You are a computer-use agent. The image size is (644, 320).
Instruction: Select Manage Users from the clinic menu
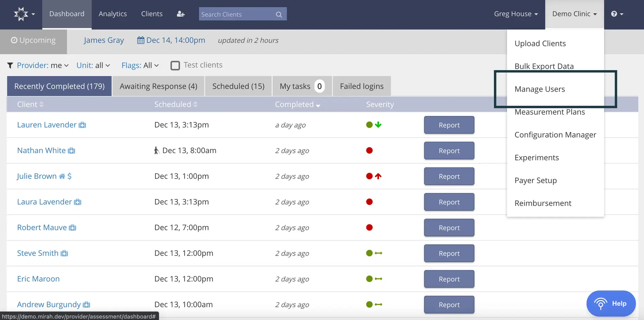[539, 89]
